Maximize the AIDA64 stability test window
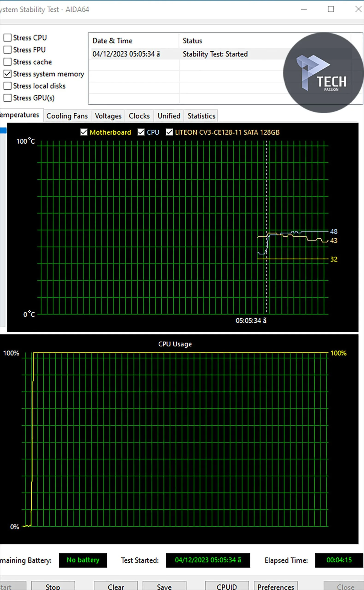Image resolution: width=364 pixels, height=590 pixels. [331, 9]
